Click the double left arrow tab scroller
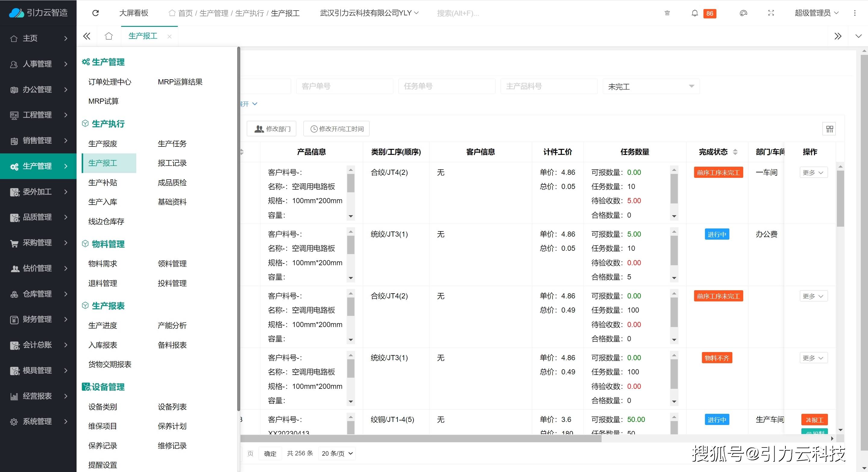This screenshot has height=472, width=868. [x=86, y=36]
